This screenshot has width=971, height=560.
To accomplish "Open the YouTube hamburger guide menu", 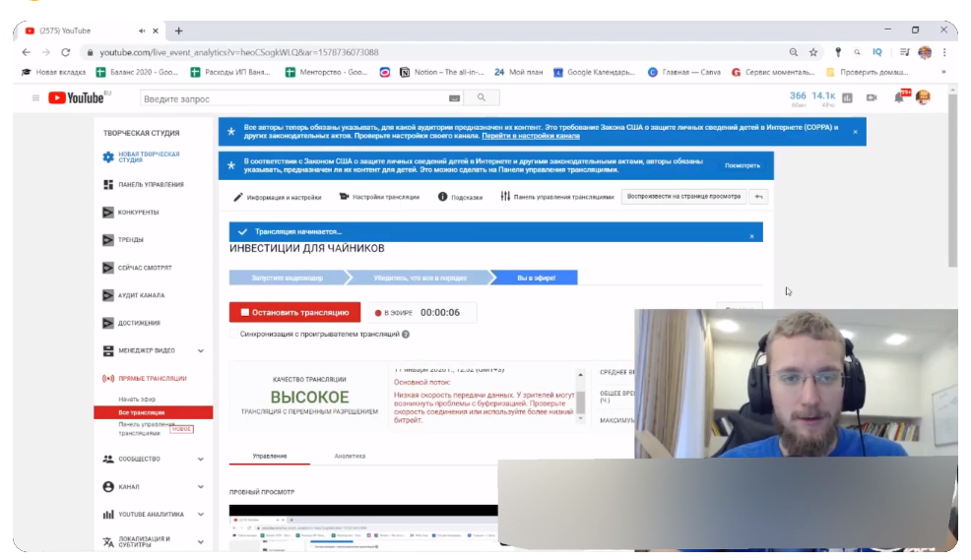I will [x=35, y=97].
